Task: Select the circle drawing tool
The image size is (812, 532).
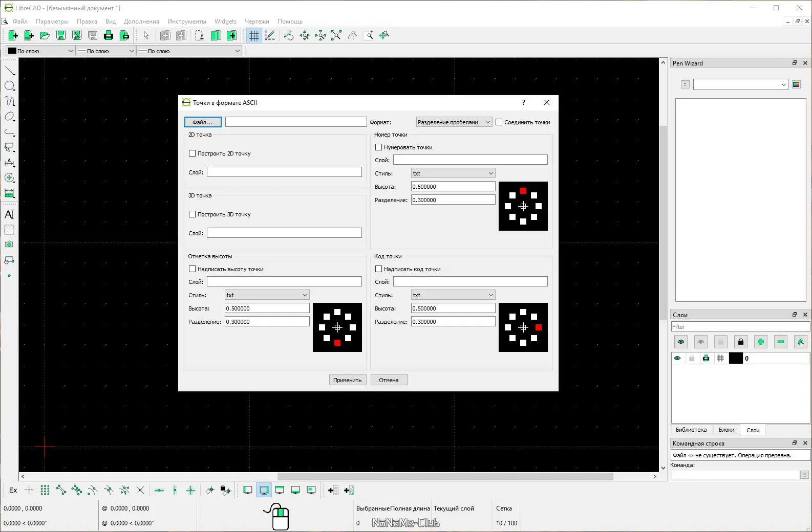Action: (9, 86)
